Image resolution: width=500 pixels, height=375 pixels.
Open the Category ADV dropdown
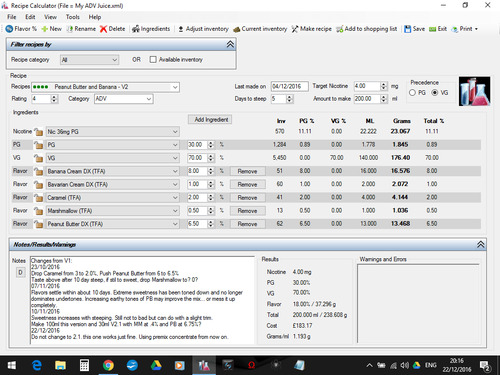click(x=123, y=99)
